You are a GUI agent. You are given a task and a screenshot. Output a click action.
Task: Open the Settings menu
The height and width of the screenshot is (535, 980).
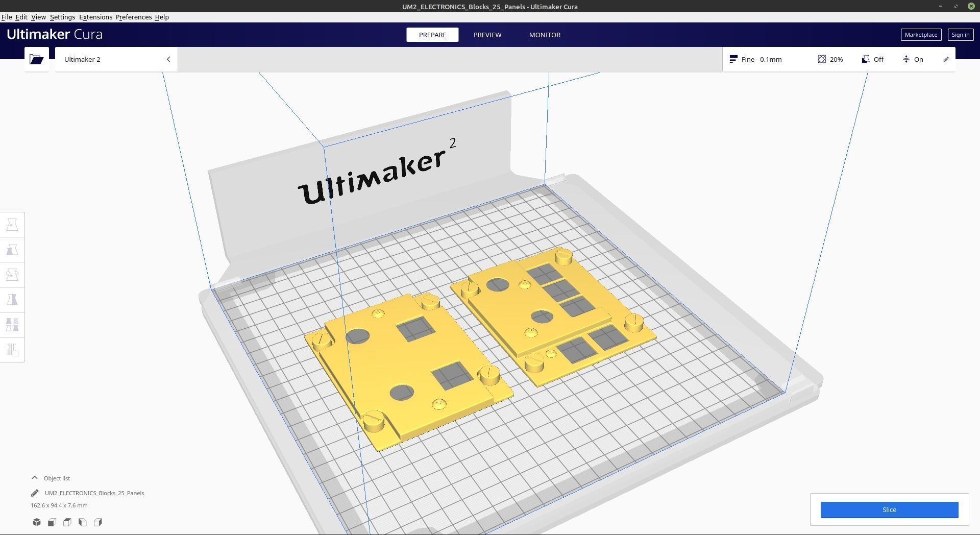coord(62,17)
